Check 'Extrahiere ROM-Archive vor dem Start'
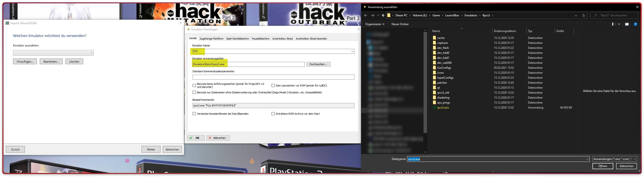644x177 pixels. 273,114
